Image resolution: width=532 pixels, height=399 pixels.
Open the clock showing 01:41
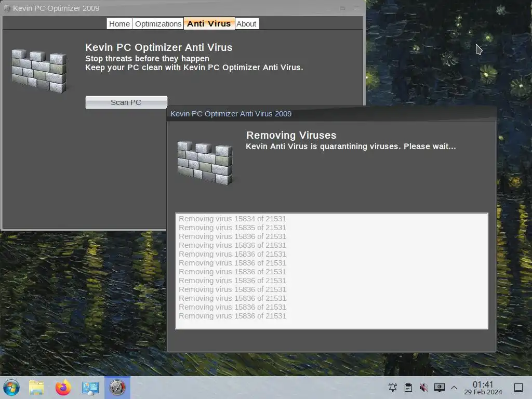coord(483,388)
